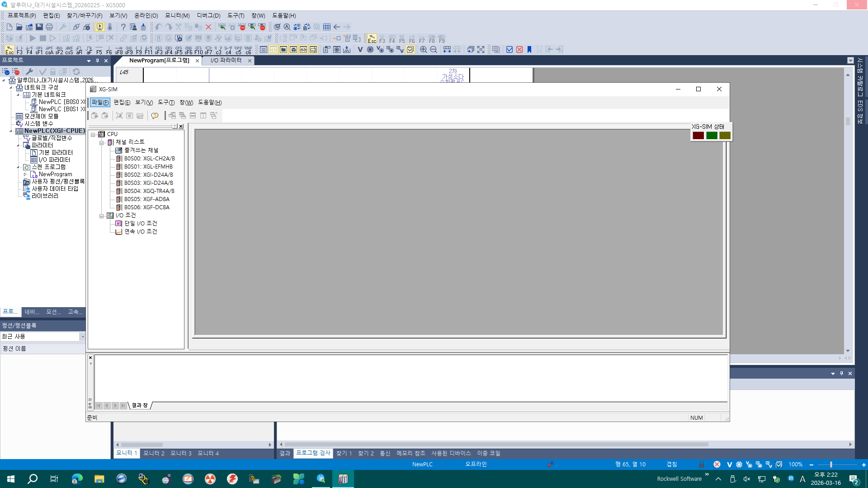
Task: Click the zoom slider handle in status bar
Action: click(x=831, y=465)
